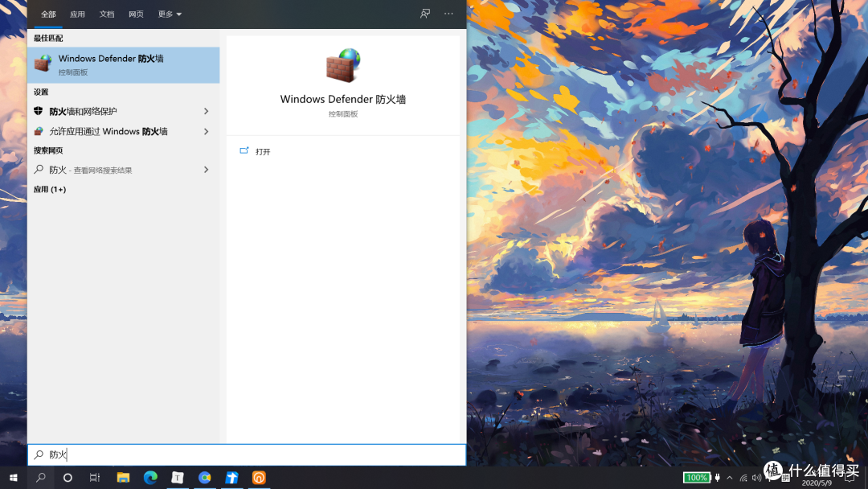Open the Typora T icon on taskbar
Viewport: 868px width, 489px height.
[x=177, y=478]
